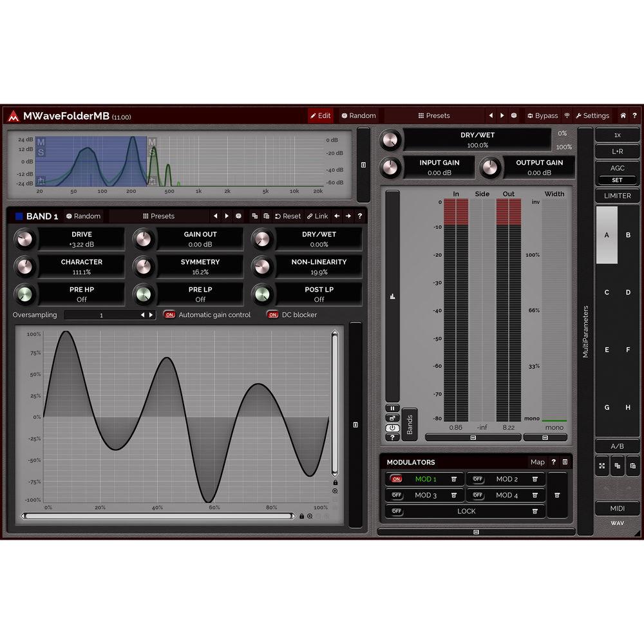
Task: Click the trash icon next to LOCK
Action: [535, 511]
